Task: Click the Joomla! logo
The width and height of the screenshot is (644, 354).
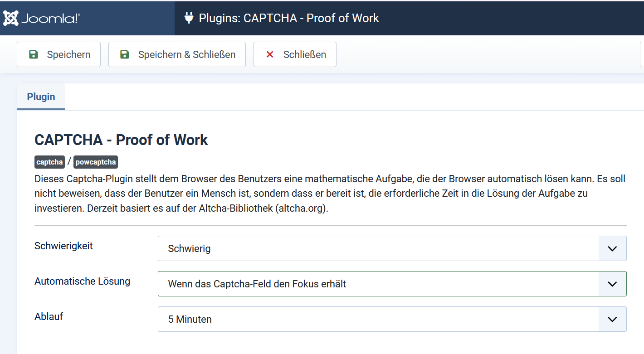Action: click(42, 18)
